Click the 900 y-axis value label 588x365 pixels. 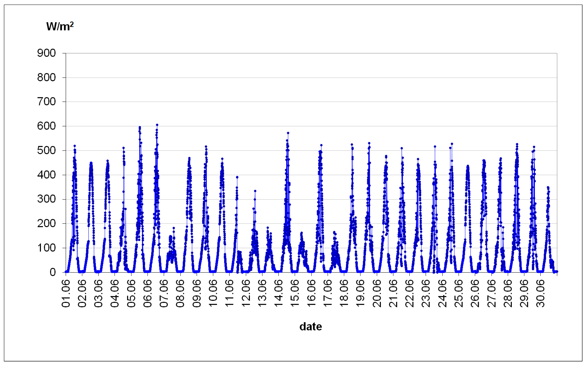(46, 53)
